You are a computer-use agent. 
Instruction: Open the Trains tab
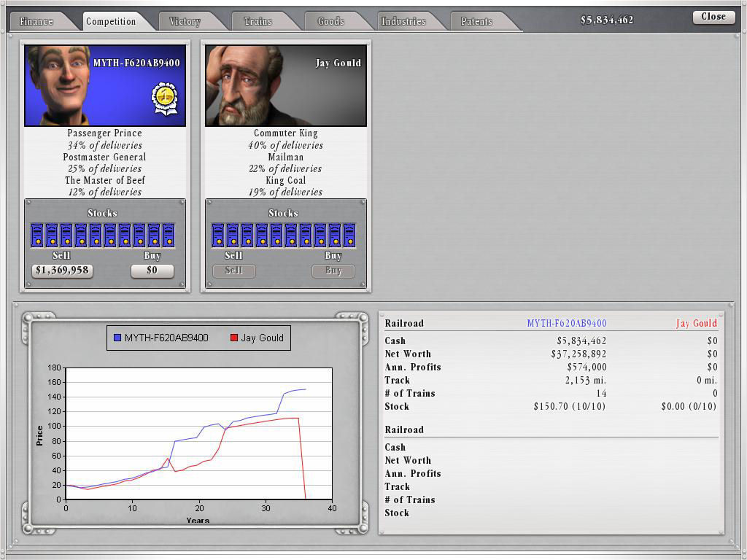click(x=258, y=21)
